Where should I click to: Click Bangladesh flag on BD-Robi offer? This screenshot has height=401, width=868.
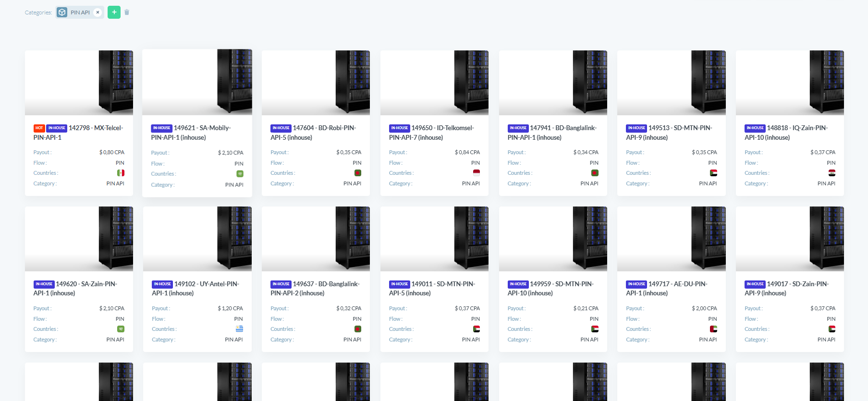point(357,173)
